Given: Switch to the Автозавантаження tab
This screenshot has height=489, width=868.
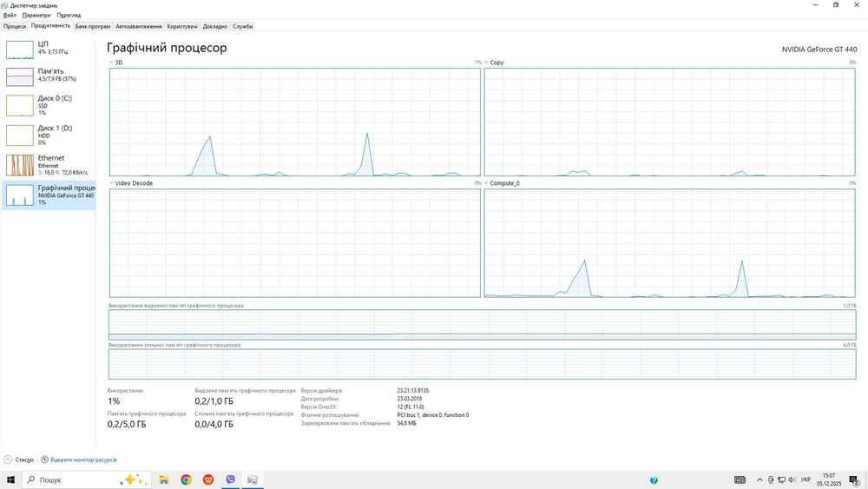Looking at the screenshot, I should pyautogui.click(x=138, y=26).
